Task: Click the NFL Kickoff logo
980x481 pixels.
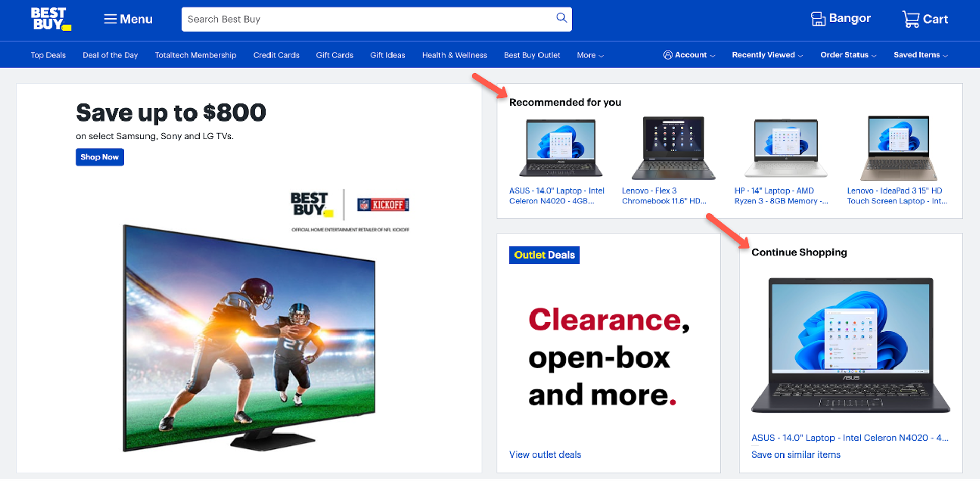Action: (x=383, y=205)
